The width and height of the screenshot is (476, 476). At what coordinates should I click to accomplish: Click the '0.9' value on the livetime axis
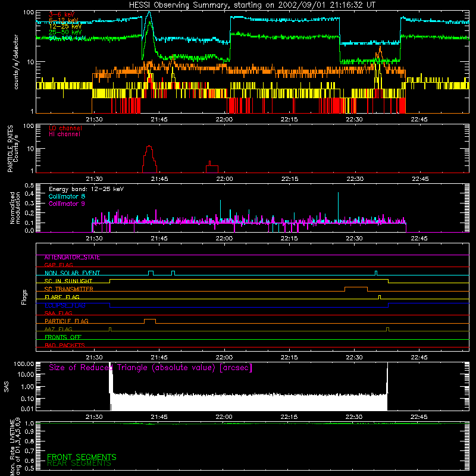[29, 431]
